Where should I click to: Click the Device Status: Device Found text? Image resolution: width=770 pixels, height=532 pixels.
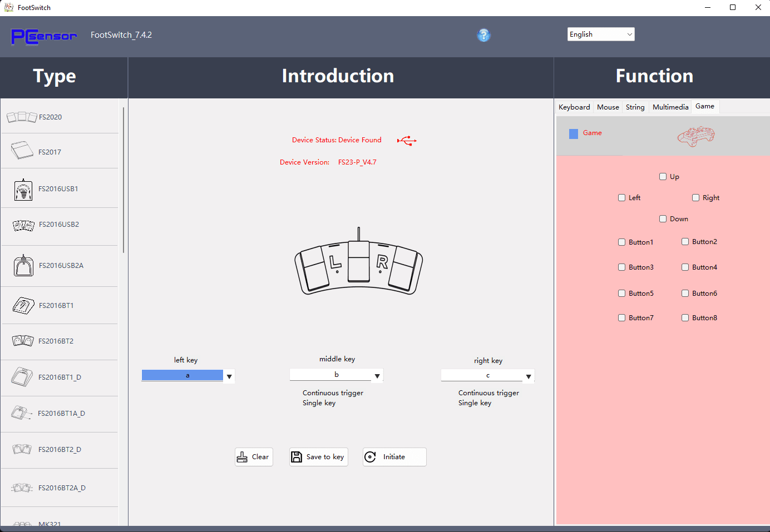click(337, 140)
